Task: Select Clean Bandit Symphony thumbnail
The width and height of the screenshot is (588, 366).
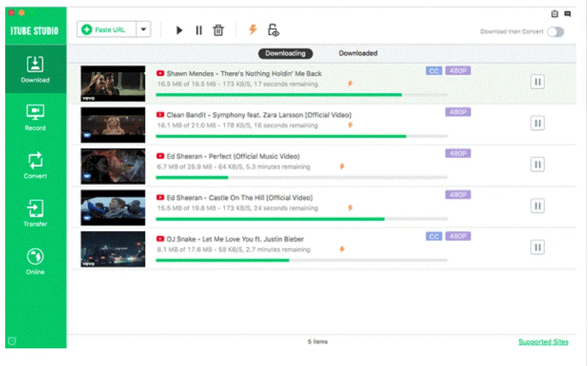Action: tap(113, 125)
